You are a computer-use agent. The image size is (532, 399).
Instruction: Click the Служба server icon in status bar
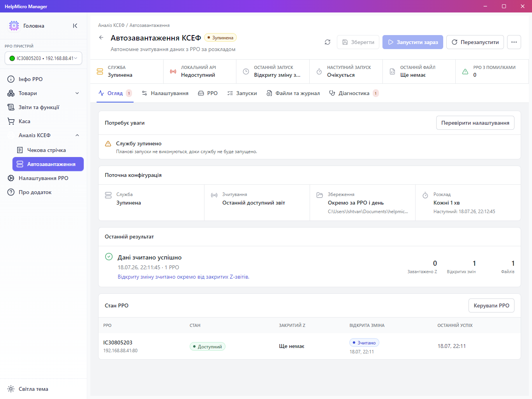[100, 72]
